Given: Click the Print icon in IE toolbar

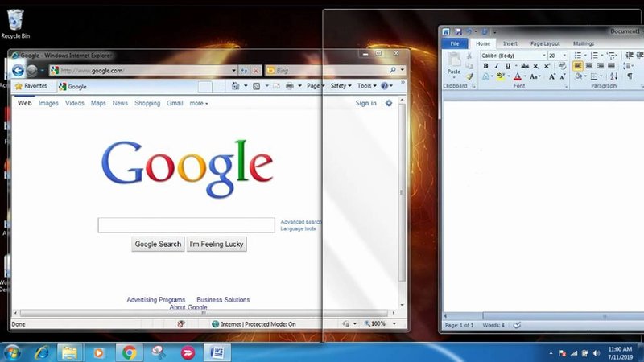Looking at the screenshot, I should coord(290,86).
